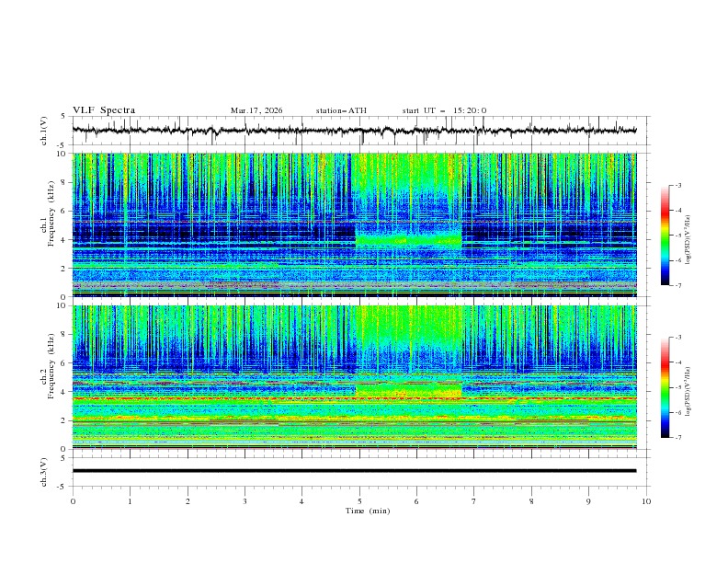Click the "Time (min)" x-axis label
Viewport: 728px width, 563px height.
(368, 511)
